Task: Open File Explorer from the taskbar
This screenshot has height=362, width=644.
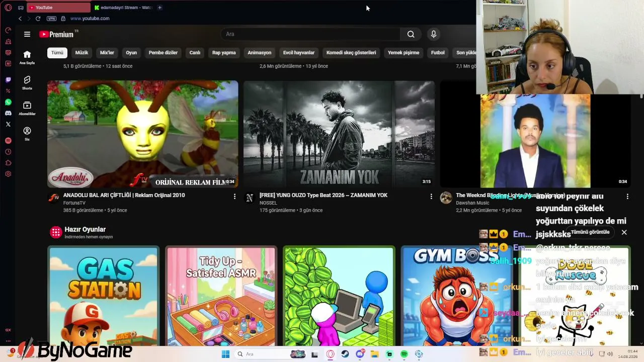Action: (374, 354)
